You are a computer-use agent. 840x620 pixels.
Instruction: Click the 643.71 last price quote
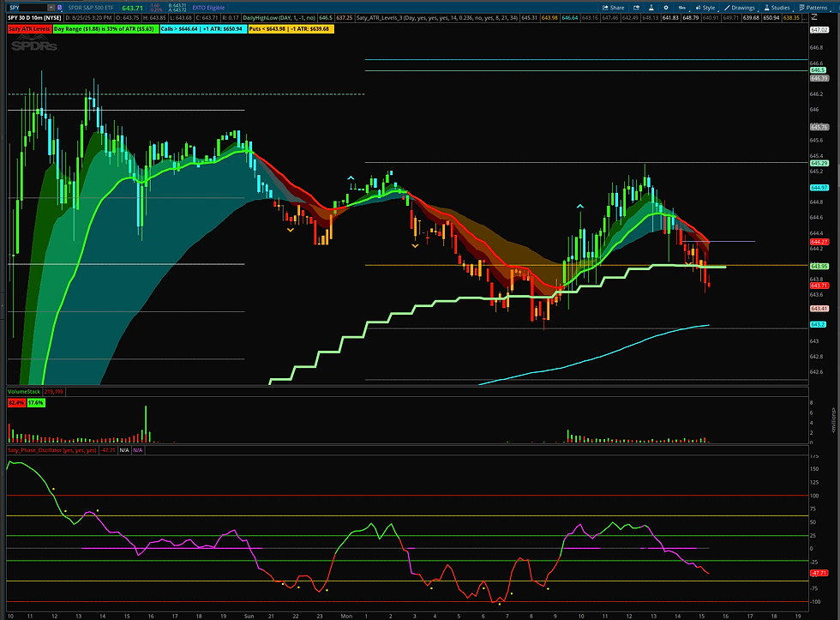(x=132, y=8)
